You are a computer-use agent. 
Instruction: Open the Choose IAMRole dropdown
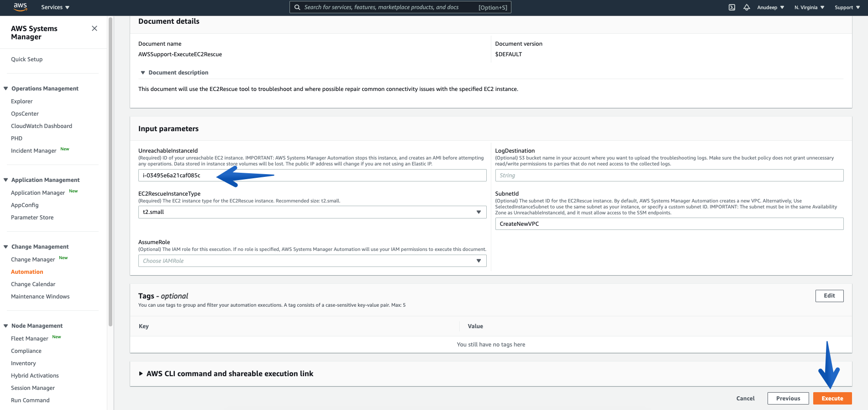tap(312, 261)
